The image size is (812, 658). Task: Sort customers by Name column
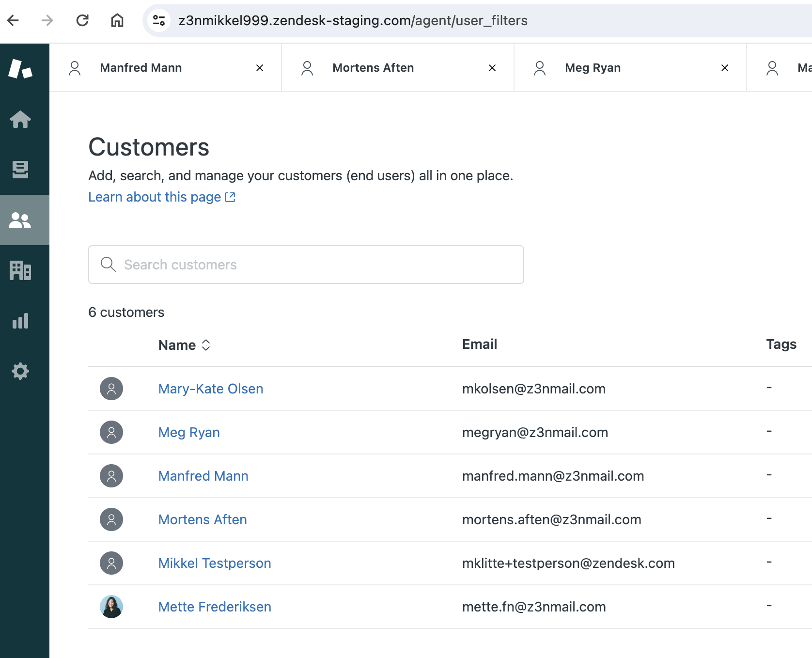tap(184, 345)
